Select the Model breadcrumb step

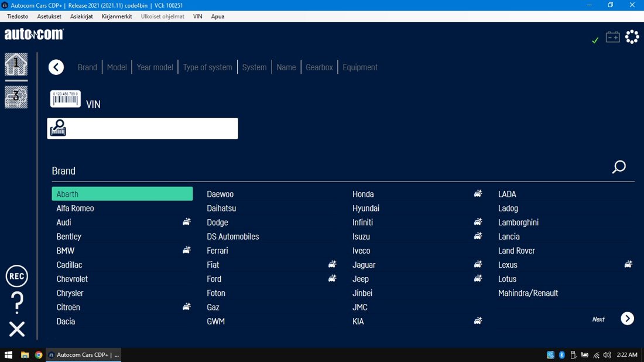[x=117, y=67]
